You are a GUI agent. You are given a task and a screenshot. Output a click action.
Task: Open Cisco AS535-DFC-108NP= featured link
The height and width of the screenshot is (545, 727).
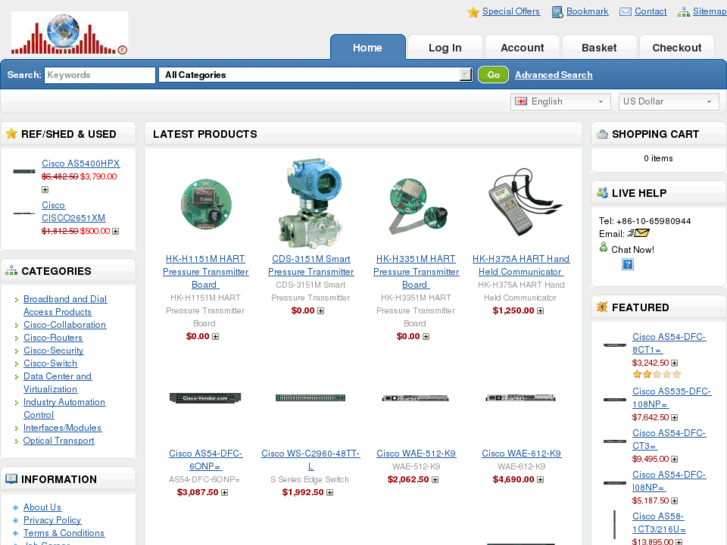pos(671,398)
